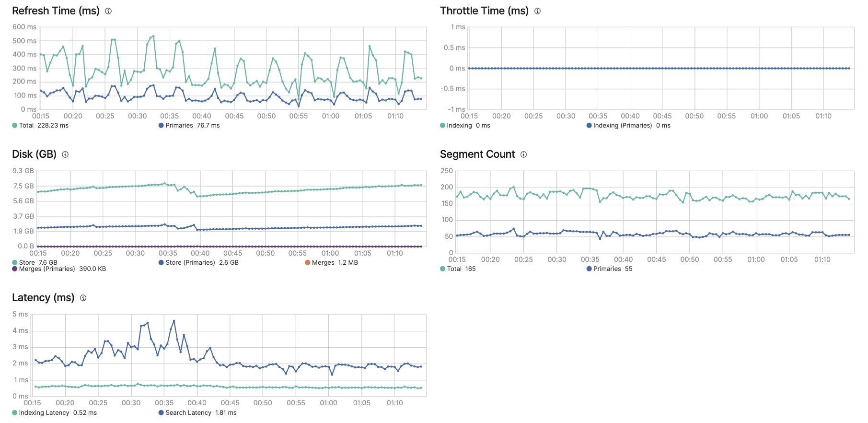868x423 pixels.
Task: Click info icon beside Throttle Time title
Action: coord(537,11)
